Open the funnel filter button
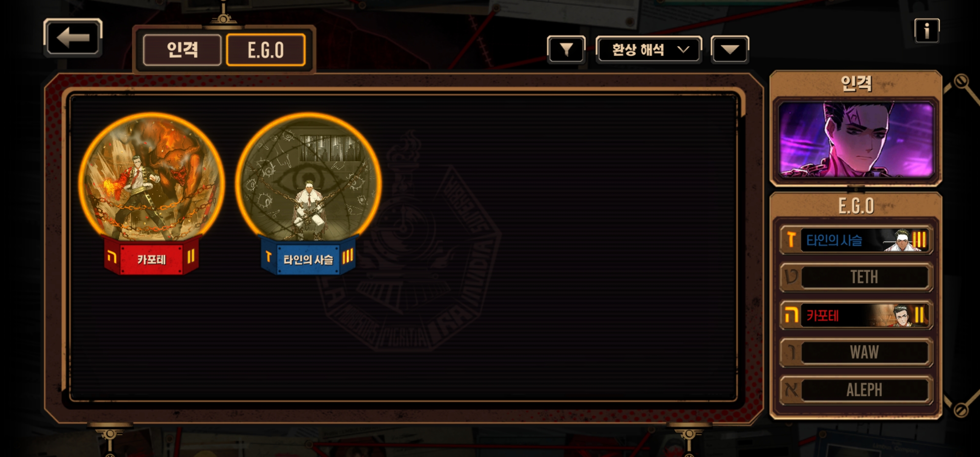980x457 pixels. (x=566, y=50)
